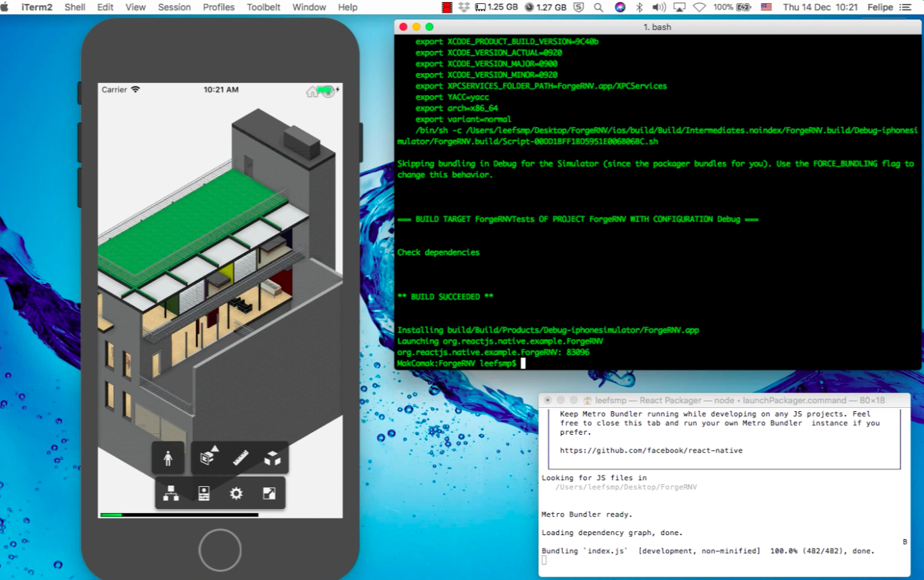Click the view cube beside home icon

[x=328, y=92]
